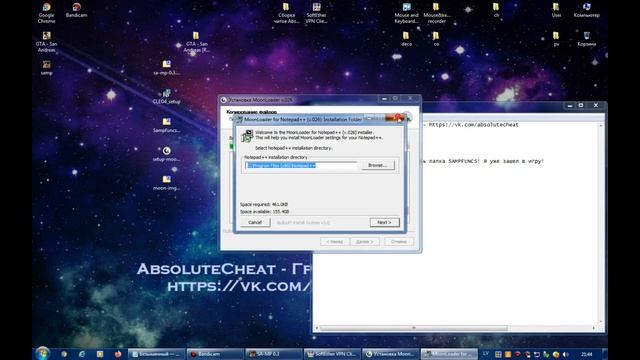Switch to Безымянный notepad taskbar button
The width and height of the screenshot is (640, 360).
click(x=157, y=354)
